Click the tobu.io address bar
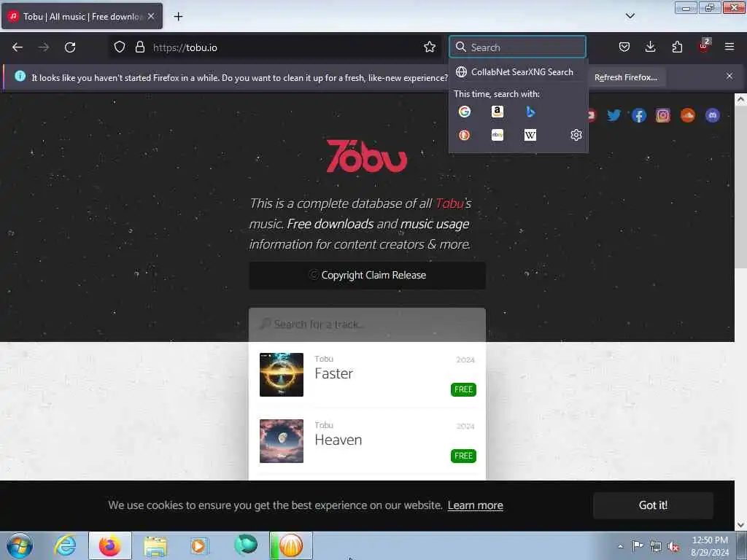The image size is (747, 560). 274,47
